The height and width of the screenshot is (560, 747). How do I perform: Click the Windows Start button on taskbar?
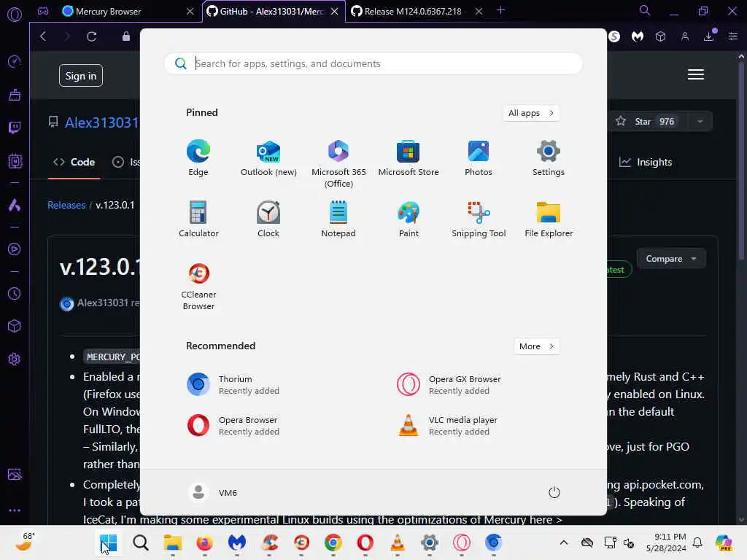(108, 542)
